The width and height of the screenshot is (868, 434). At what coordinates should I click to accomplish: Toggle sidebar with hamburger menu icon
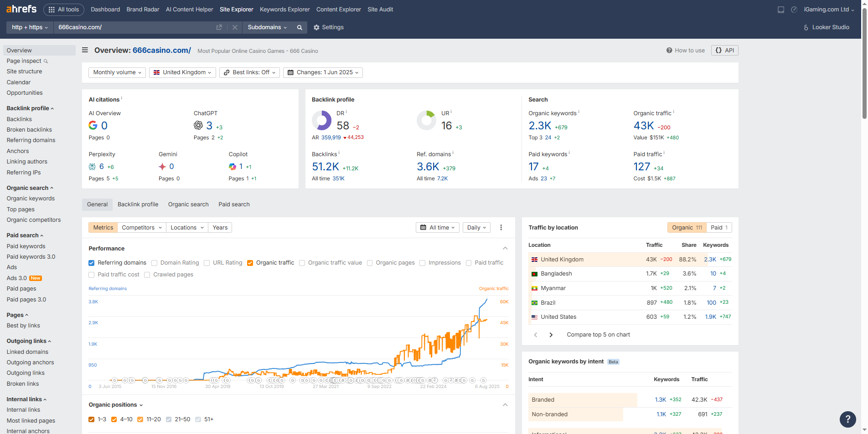[85, 50]
